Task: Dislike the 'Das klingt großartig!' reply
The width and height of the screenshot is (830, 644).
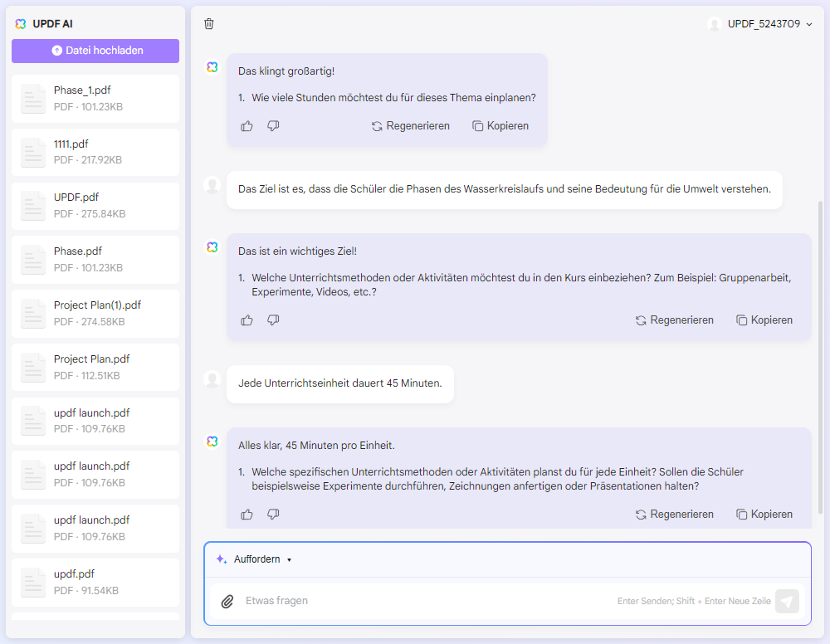Action: (273, 126)
